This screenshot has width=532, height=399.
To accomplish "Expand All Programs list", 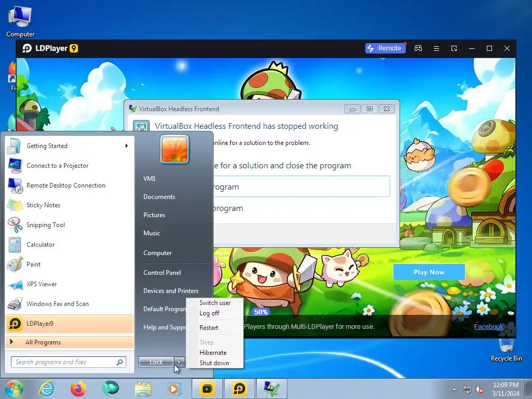I will tap(69, 342).
